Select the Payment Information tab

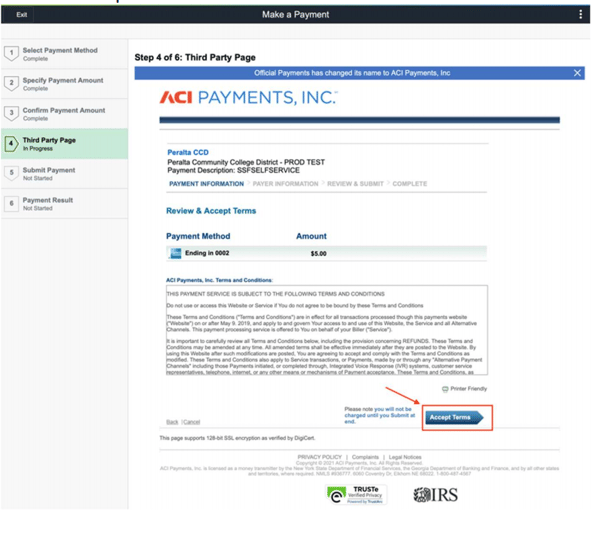(206, 184)
